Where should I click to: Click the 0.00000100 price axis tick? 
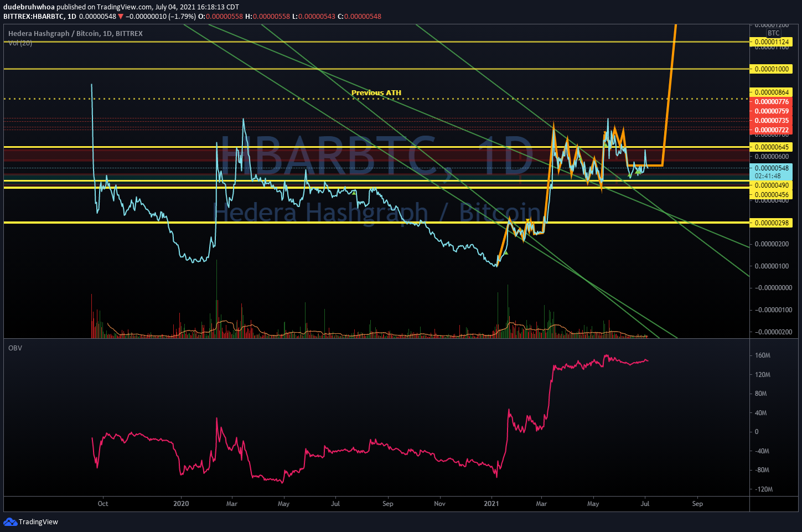click(x=772, y=266)
